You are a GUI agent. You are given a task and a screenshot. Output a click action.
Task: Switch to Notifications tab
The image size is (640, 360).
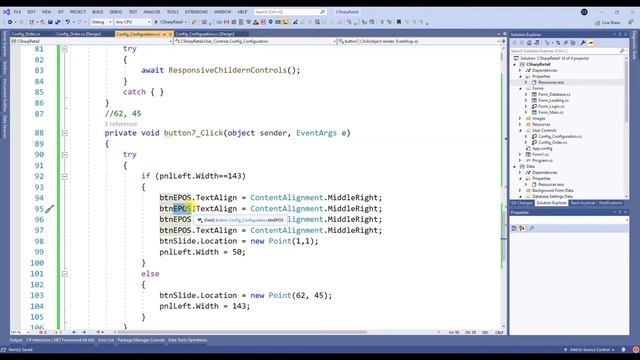tap(610, 203)
